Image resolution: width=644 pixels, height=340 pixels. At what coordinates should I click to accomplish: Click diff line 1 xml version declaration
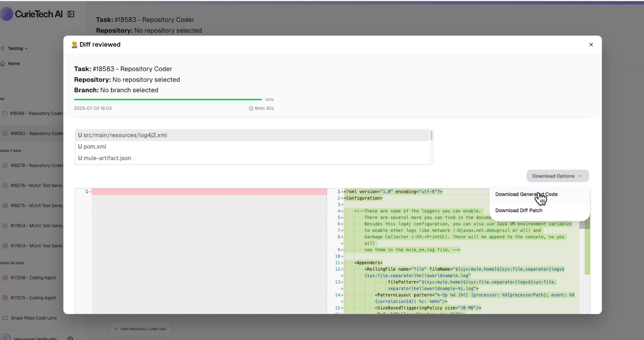pos(393,192)
